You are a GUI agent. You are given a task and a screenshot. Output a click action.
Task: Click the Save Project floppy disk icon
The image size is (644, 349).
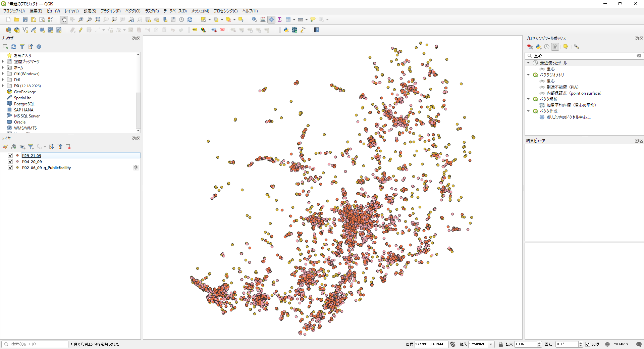coord(25,19)
